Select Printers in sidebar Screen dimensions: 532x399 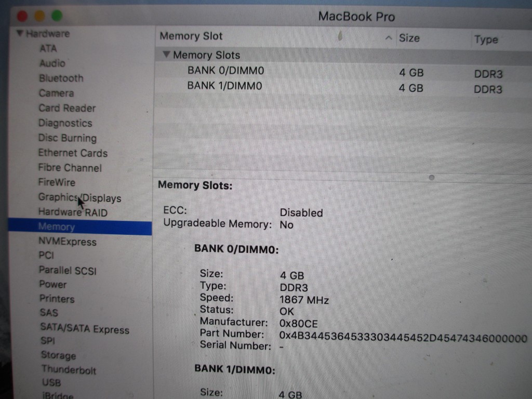pos(57,299)
